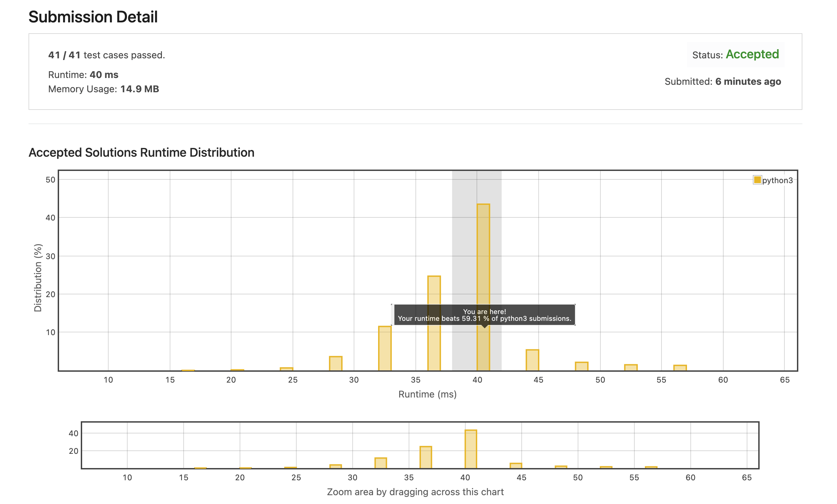Viewport: 837px width, 504px height.
Task: Click the 44 ms bar in overview chart
Action: click(x=516, y=466)
